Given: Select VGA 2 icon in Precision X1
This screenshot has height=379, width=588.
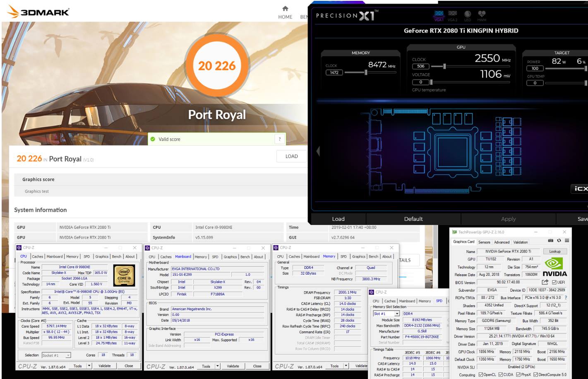Looking at the screenshot, I should (453, 15).
